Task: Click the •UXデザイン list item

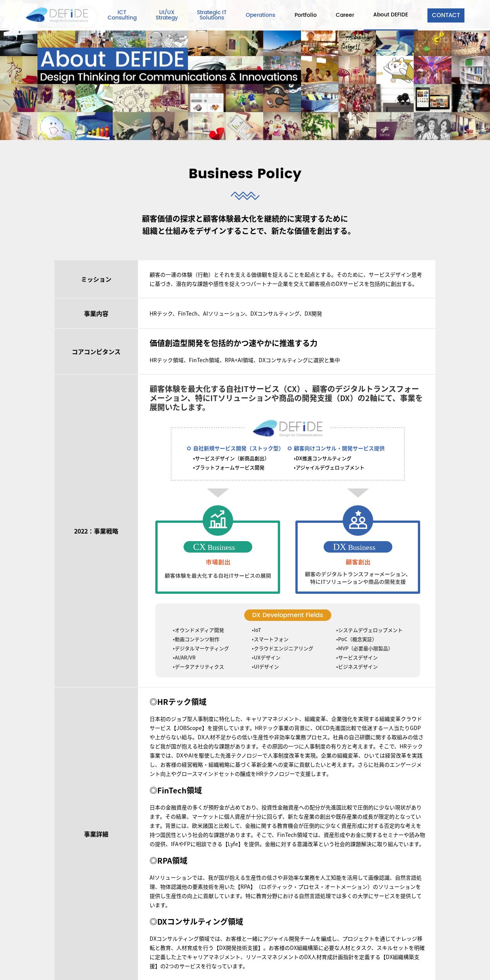Action: (x=266, y=658)
